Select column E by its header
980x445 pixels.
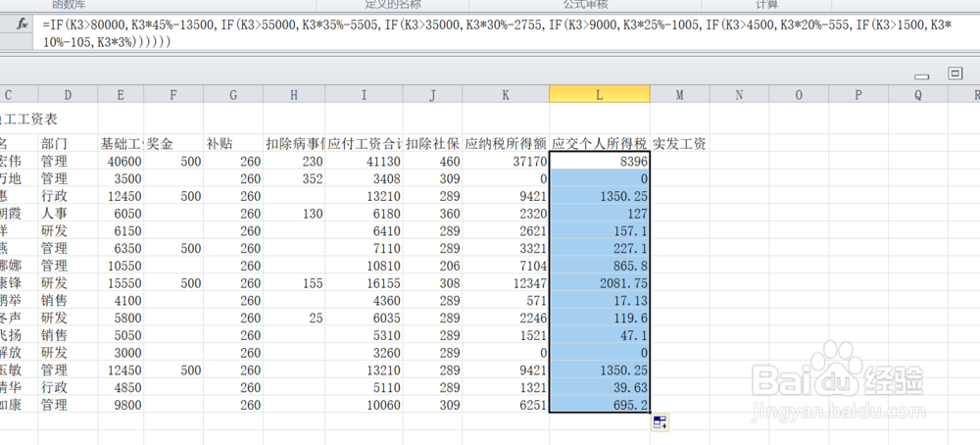click(121, 94)
